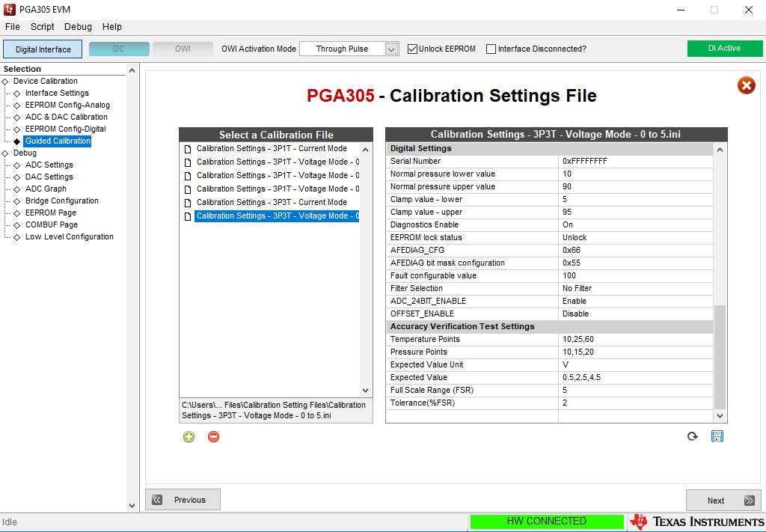Viewport: 766px width, 532px height.
Task: Select Calibration Settings - 3P1T - Current Mode file
Action: (x=272, y=148)
